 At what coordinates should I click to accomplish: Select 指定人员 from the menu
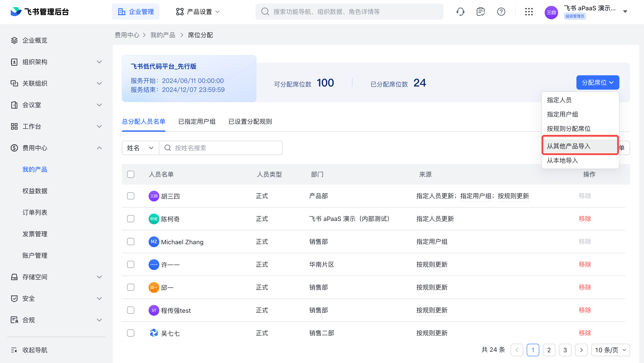tap(580, 100)
